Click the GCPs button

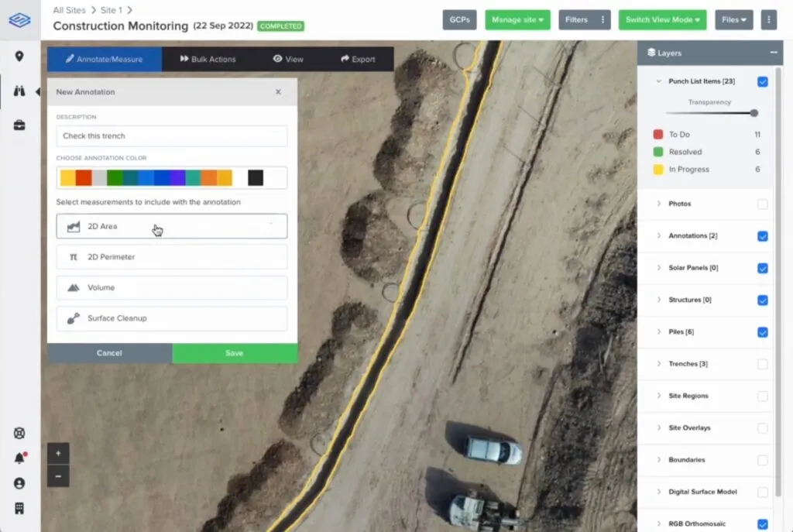(459, 19)
